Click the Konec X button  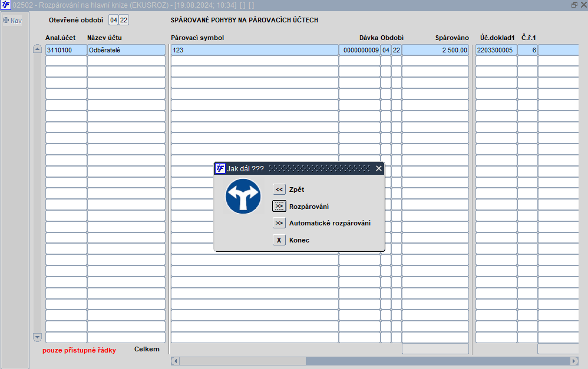(x=279, y=240)
